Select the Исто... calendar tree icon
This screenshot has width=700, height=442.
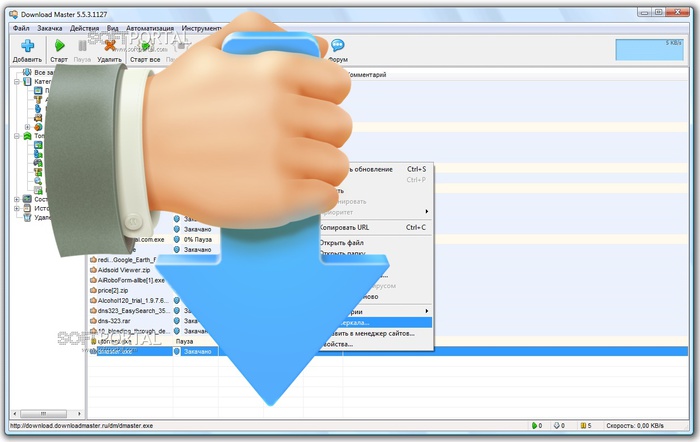coord(28,208)
